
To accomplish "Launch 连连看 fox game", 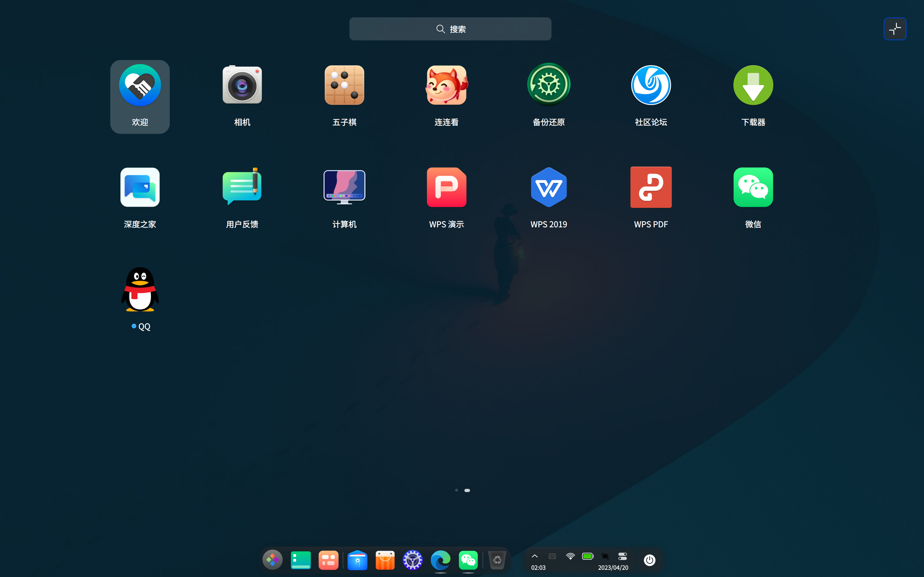I will (x=446, y=85).
